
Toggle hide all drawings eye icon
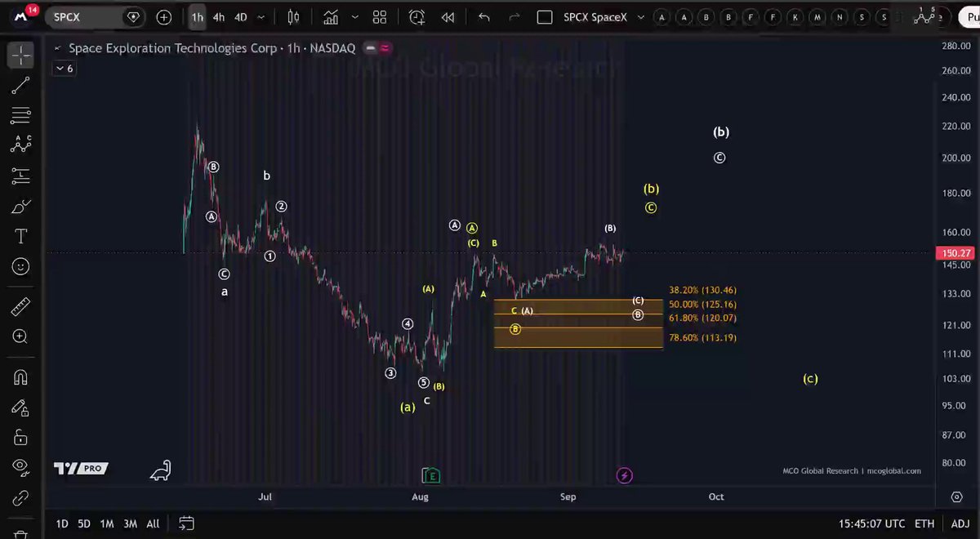click(20, 467)
